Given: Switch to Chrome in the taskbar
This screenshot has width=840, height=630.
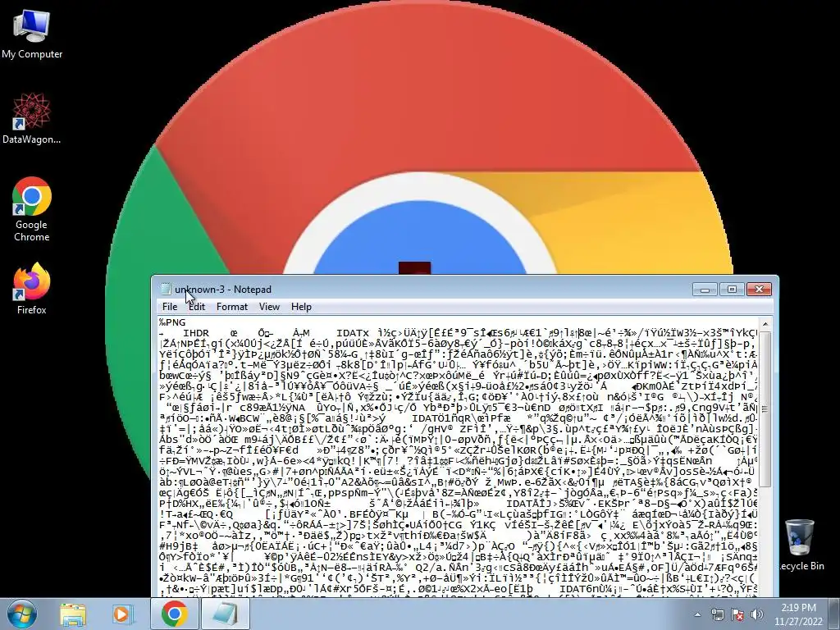Looking at the screenshot, I should [x=174, y=614].
